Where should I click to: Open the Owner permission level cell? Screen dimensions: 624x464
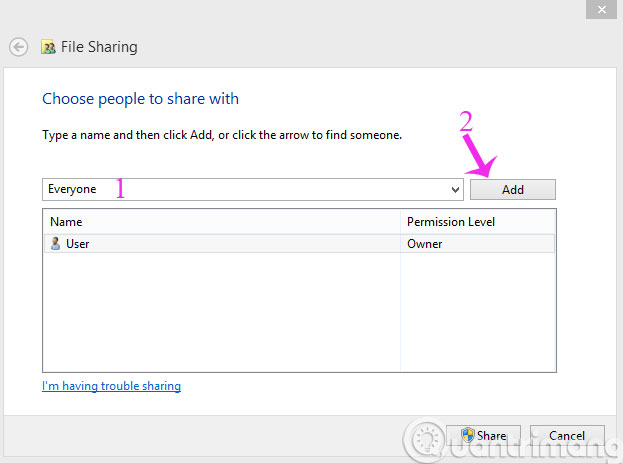tap(425, 243)
